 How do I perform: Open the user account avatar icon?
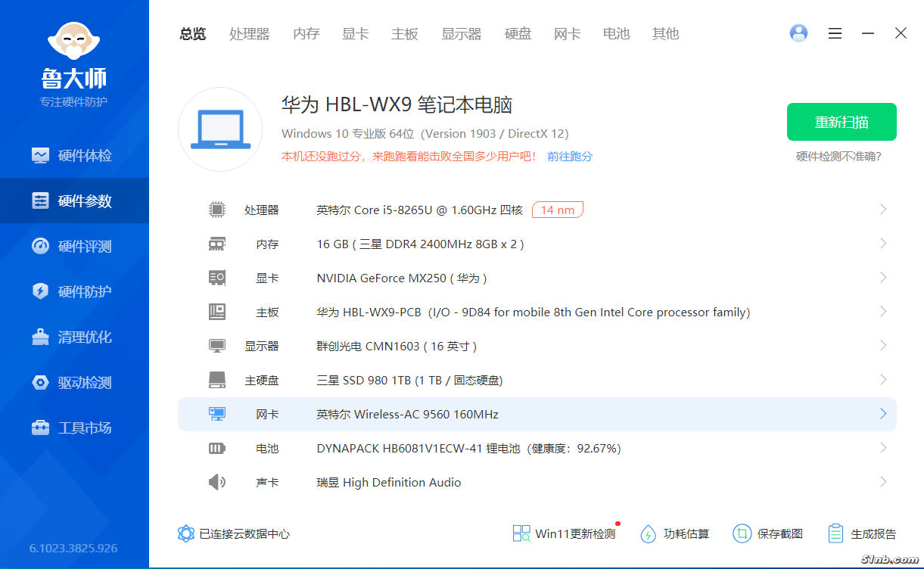pyautogui.click(x=798, y=33)
